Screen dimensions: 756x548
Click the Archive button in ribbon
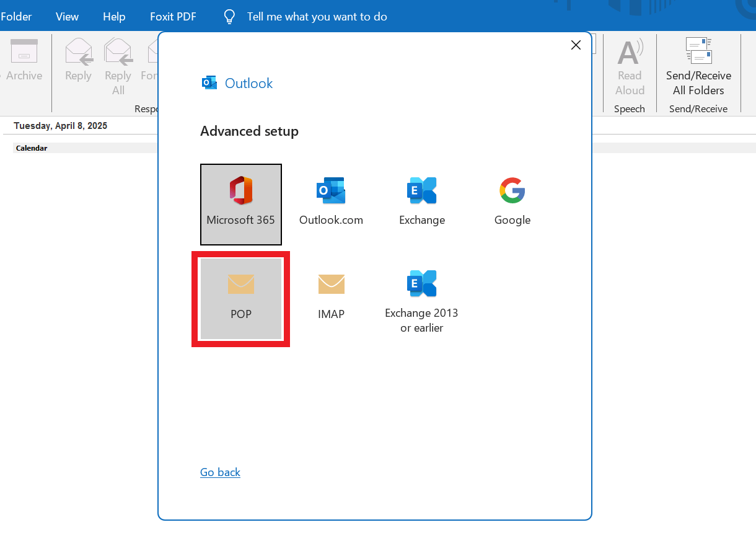pyautogui.click(x=24, y=61)
